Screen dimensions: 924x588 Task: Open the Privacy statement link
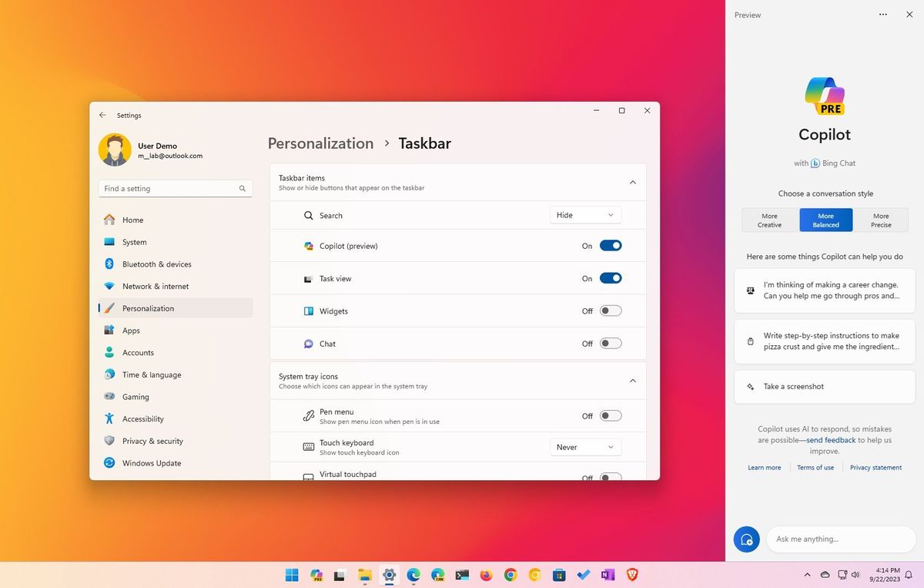pos(875,468)
